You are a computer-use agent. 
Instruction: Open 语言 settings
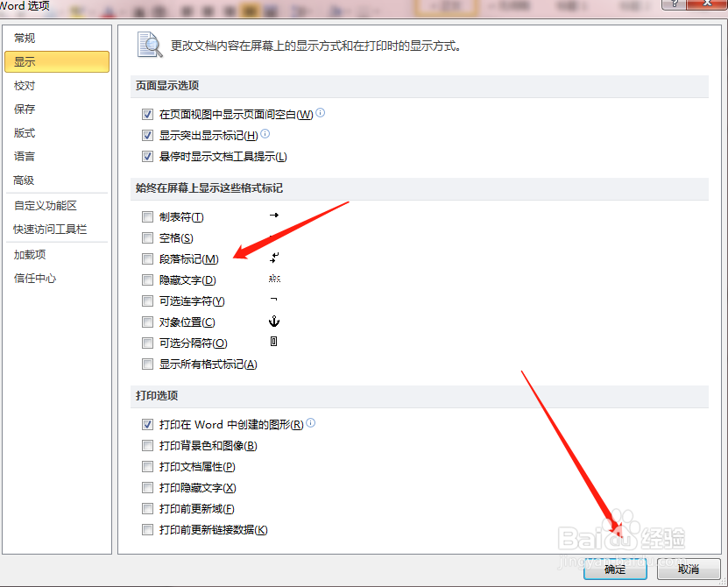(x=57, y=157)
